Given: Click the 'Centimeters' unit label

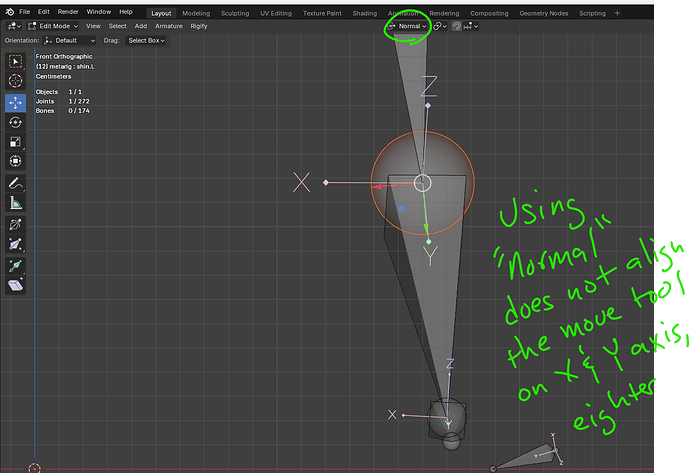Looking at the screenshot, I should [x=53, y=77].
